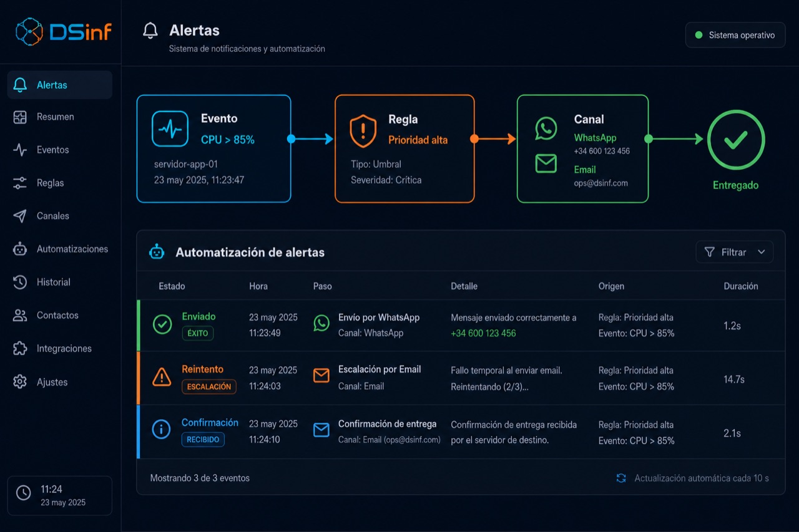Click the Automatizaciones robot icon in sidebar

pyautogui.click(x=20, y=249)
